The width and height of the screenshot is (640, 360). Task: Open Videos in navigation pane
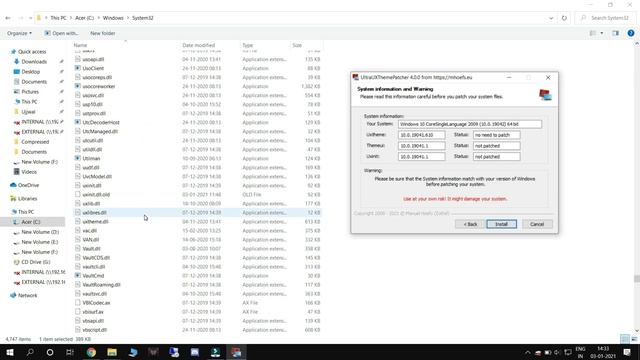(x=29, y=172)
